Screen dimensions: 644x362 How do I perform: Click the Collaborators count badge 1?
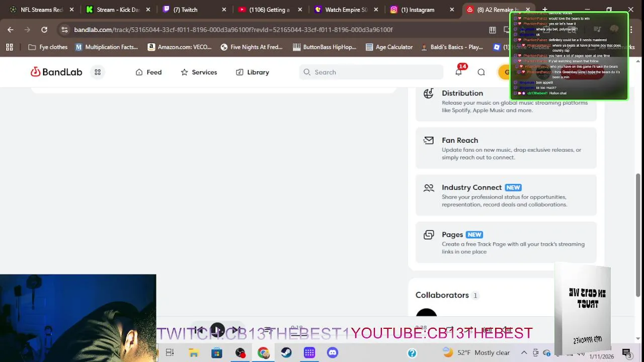475,296
